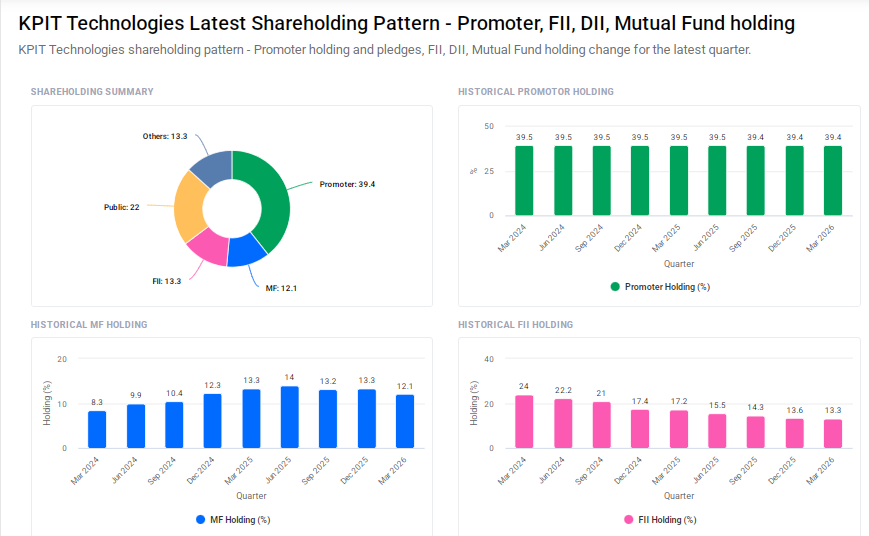
Task: Click the 'Promoter: 39.4' donut label
Action: (x=347, y=184)
